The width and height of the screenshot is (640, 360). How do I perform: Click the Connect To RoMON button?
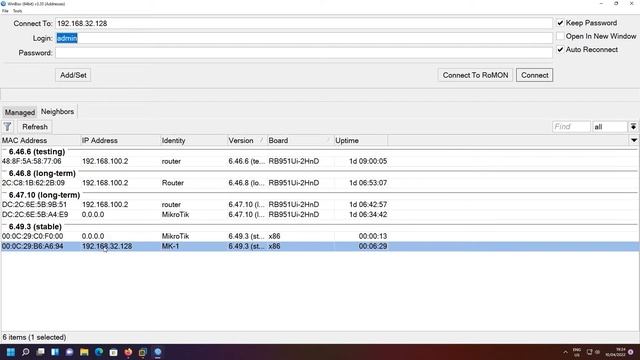475,75
